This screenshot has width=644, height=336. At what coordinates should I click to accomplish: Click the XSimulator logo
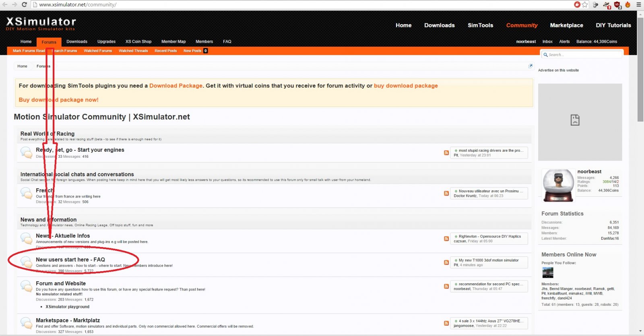click(x=41, y=24)
